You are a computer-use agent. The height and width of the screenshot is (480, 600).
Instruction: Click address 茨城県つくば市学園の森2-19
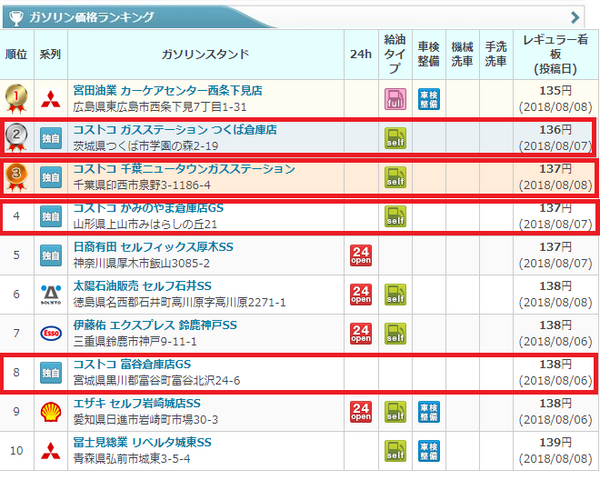coord(146,146)
